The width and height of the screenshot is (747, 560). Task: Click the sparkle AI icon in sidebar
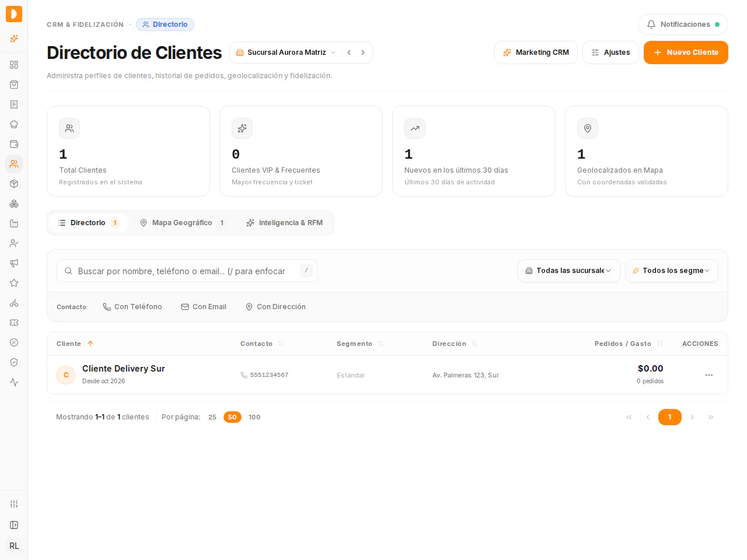(14, 38)
